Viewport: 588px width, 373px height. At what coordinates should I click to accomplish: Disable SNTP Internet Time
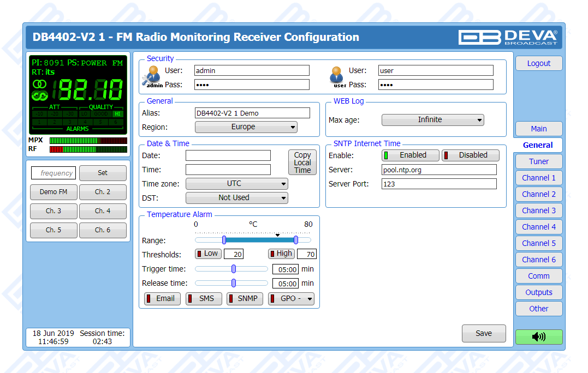(470, 155)
